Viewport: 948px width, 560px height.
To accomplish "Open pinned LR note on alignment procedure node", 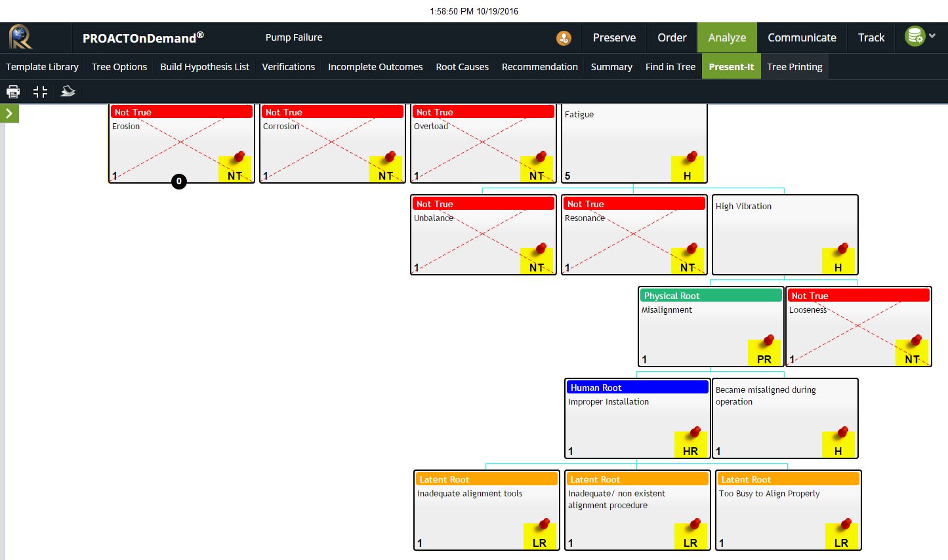I will pos(691,536).
